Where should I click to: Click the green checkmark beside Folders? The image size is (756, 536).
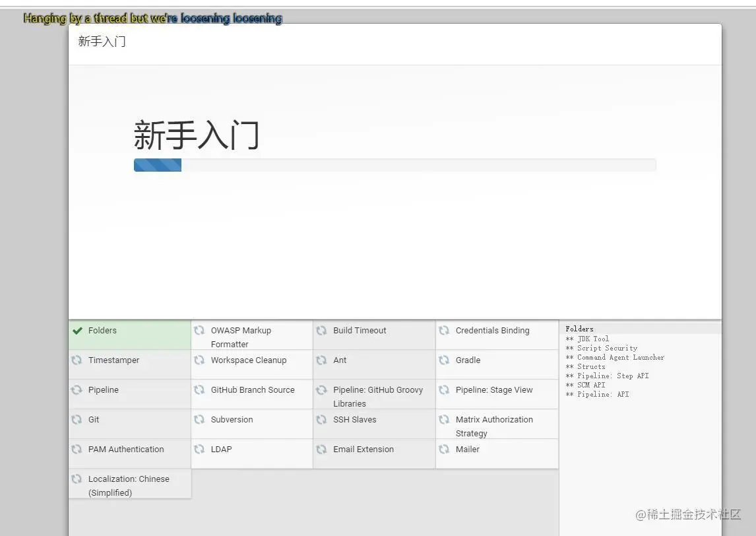pos(77,331)
